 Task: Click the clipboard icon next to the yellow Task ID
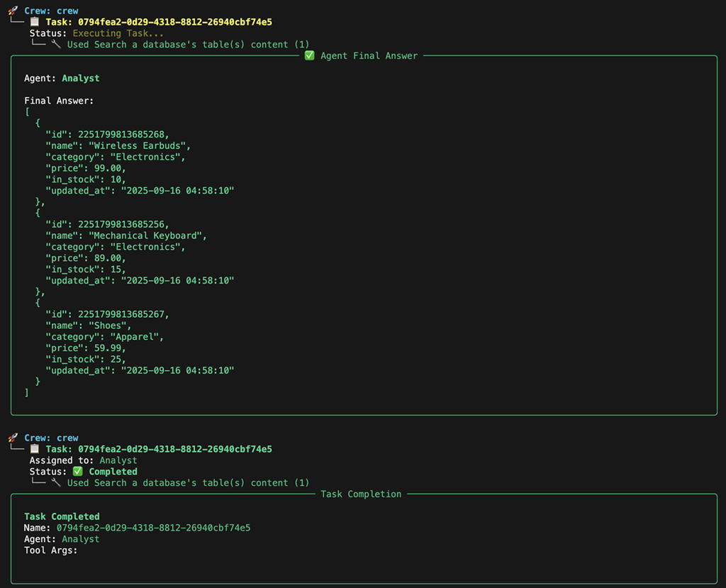click(35, 22)
